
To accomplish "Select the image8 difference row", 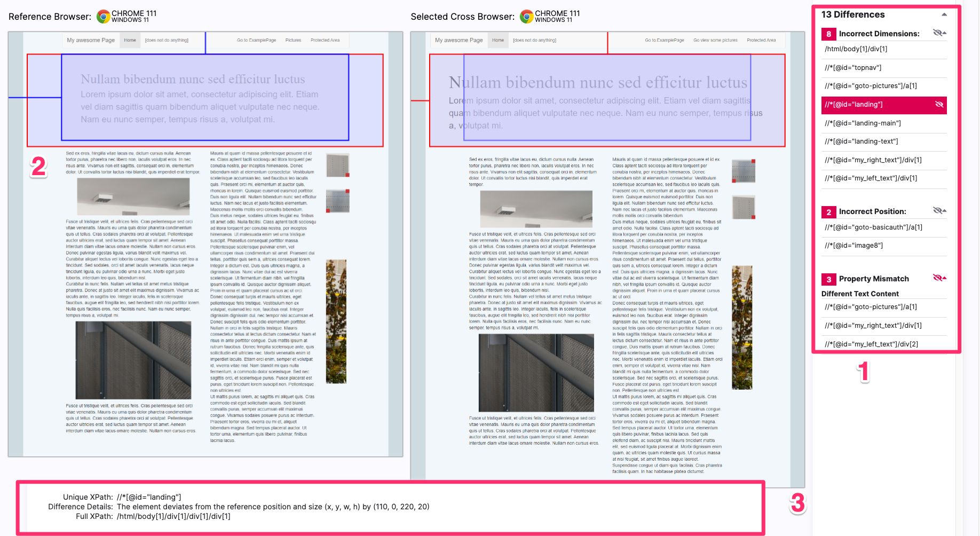I will [x=884, y=246].
